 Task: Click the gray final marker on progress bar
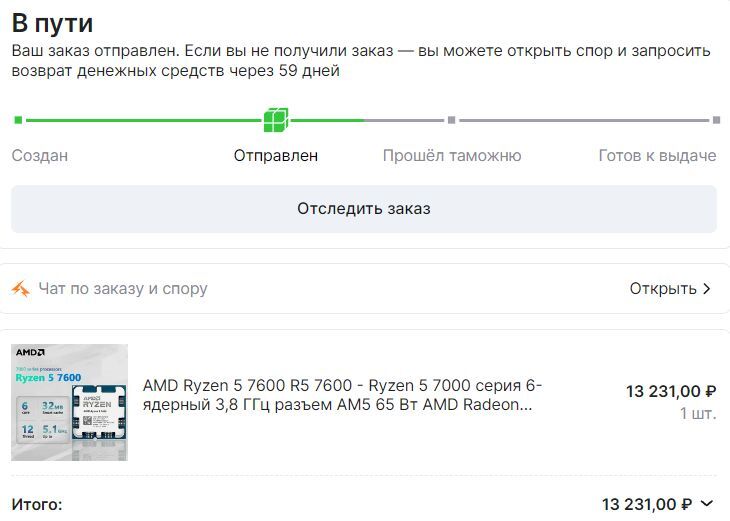[716, 120]
